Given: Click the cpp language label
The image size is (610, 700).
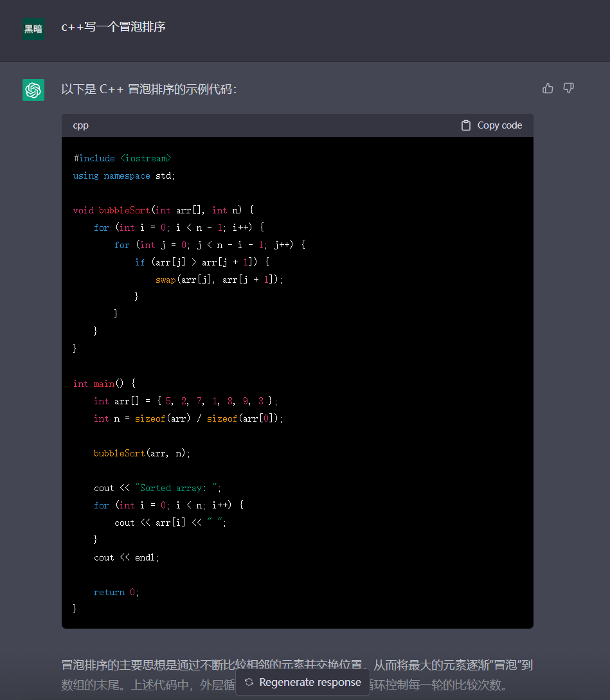Looking at the screenshot, I should pos(81,125).
